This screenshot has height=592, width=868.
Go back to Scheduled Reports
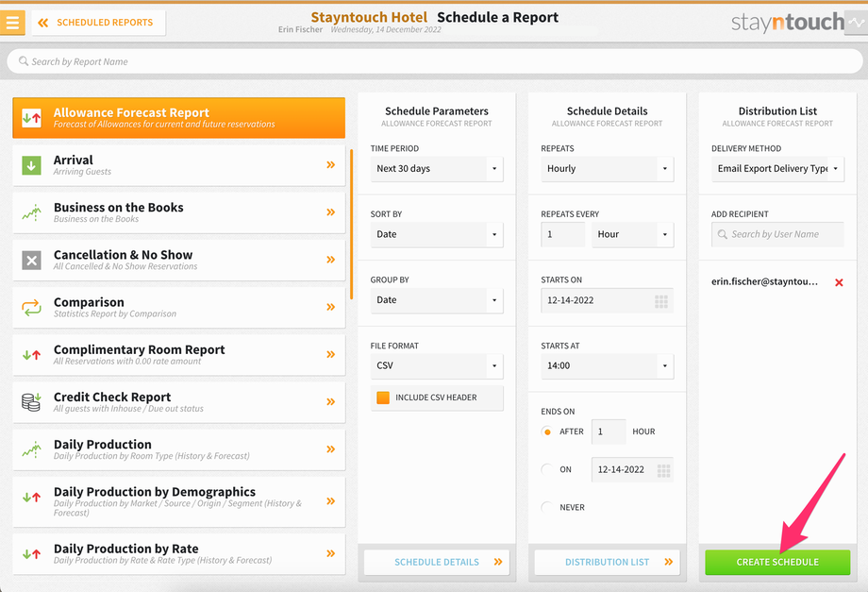tap(98, 23)
